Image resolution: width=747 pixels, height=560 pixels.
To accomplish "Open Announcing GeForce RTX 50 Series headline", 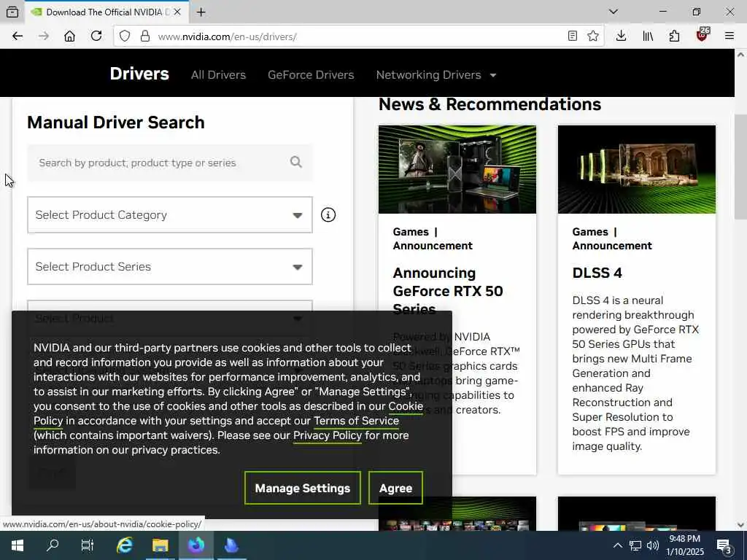I will pyautogui.click(x=448, y=291).
